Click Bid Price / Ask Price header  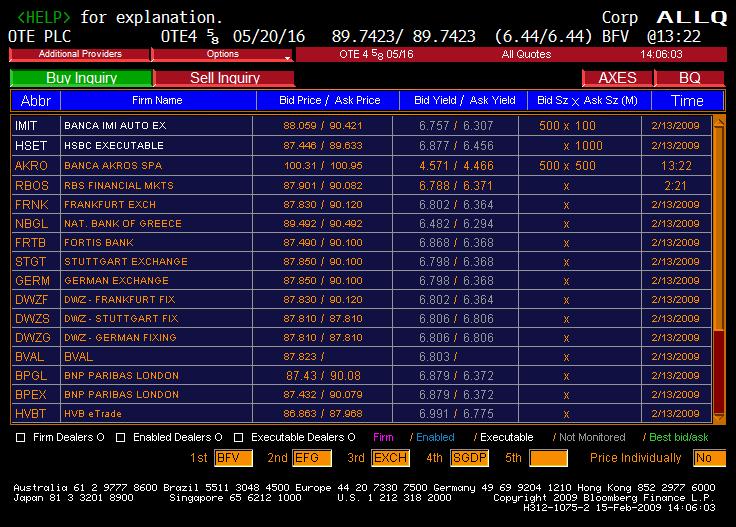[330, 100]
